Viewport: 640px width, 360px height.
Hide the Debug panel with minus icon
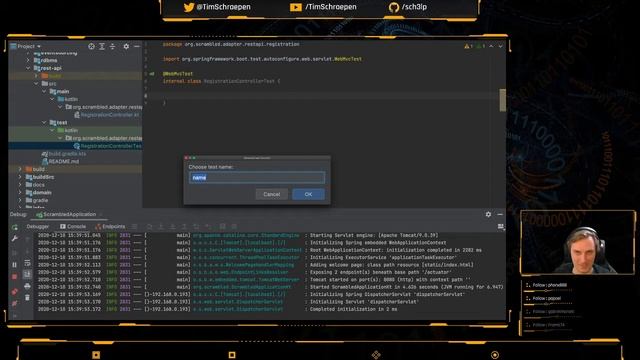tap(500, 214)
